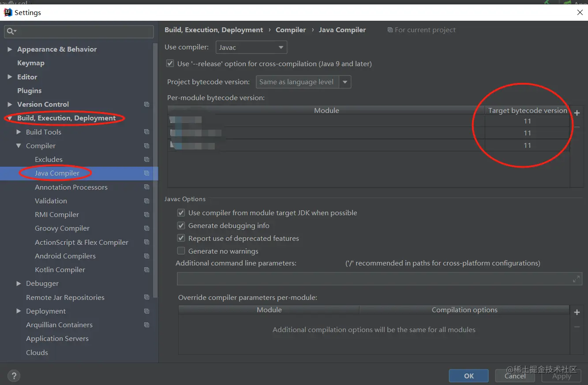588x385 pixels.
Task: Close the Settings dialog
Action: tap(580, 12)
